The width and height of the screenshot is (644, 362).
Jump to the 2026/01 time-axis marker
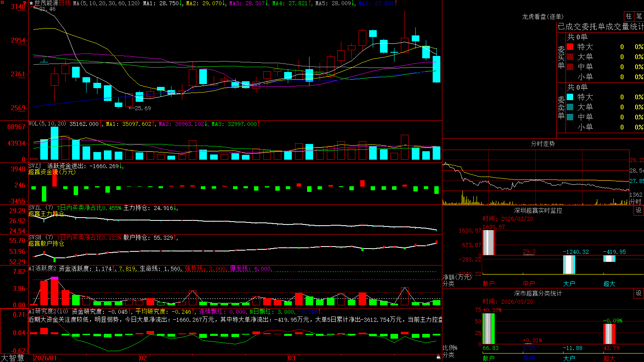pos(45,358)
